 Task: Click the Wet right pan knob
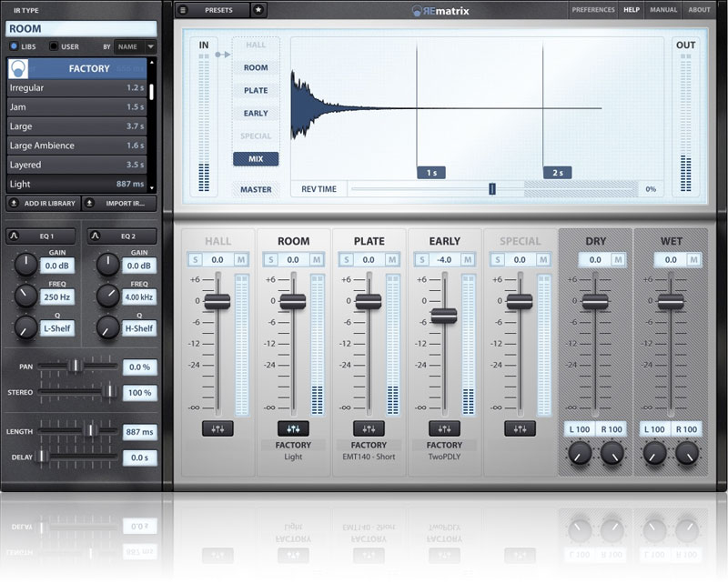pyautogui.click(x=687, y=453)
